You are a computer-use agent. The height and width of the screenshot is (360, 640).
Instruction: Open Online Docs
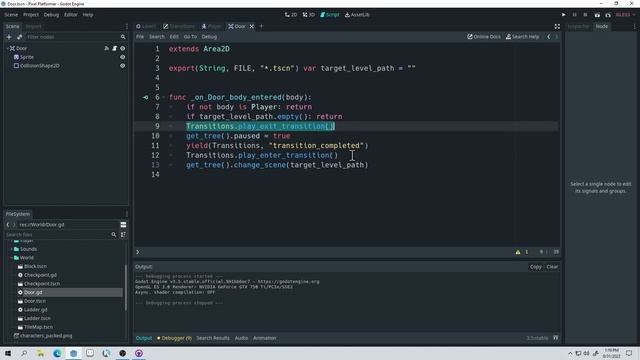click(x=484, y=37)
